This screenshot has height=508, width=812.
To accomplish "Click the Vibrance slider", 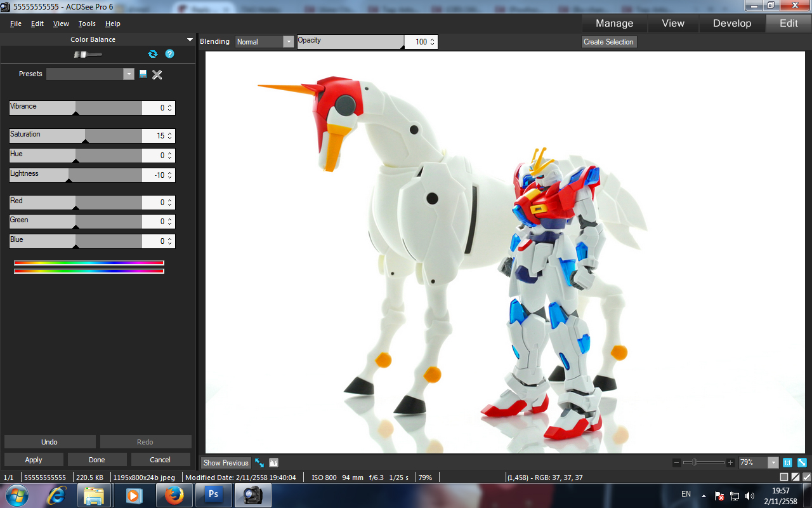I will coord(75,108).
